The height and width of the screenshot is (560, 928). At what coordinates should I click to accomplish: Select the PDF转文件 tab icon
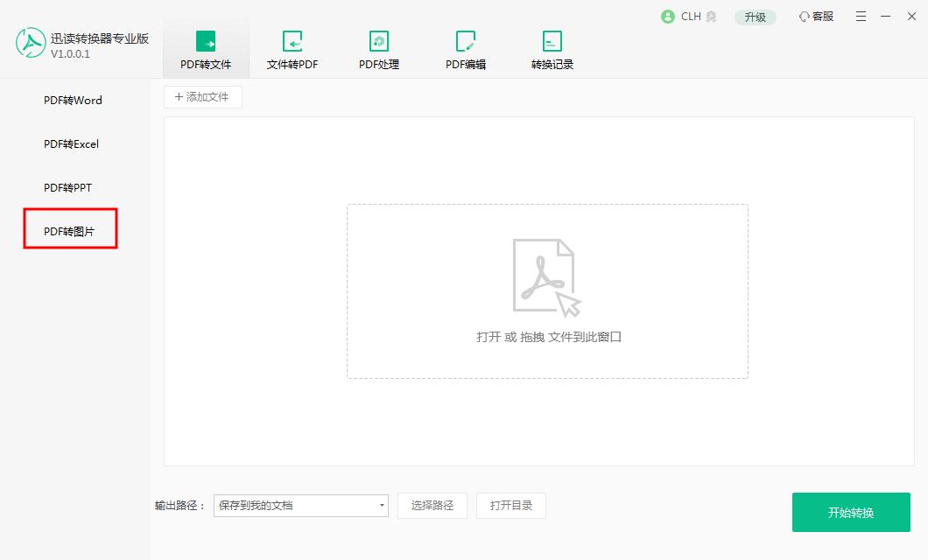pos(206,40)
